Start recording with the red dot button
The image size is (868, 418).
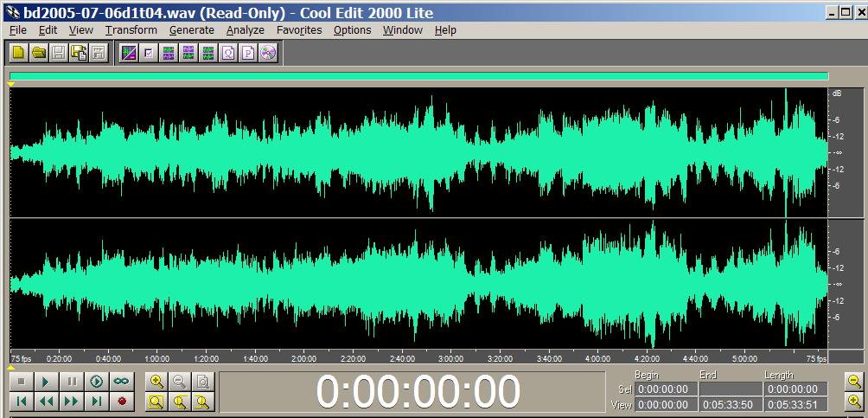[x=122, y=401]
